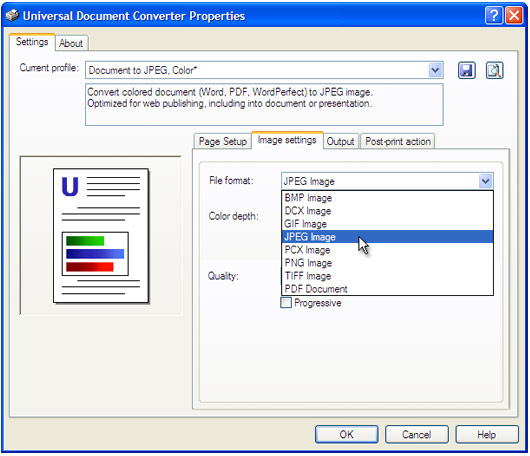Open the About tab

click(71, 43)
